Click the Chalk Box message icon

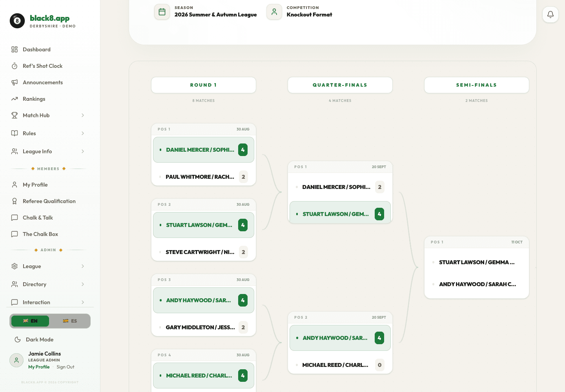15,234
